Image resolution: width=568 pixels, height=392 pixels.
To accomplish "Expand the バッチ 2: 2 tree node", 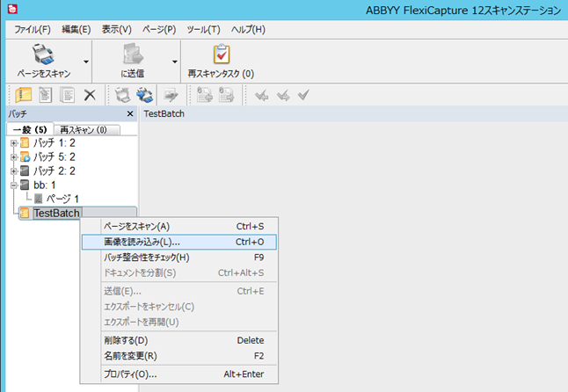I will point(14,171).
